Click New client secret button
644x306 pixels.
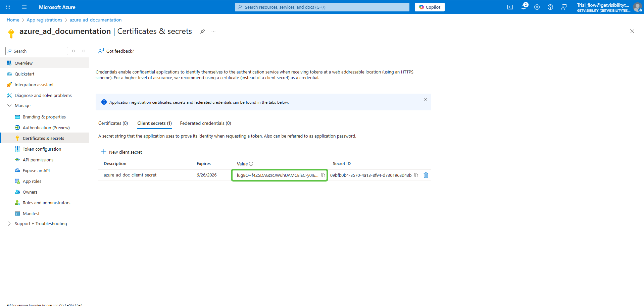[x=122, y=152]
